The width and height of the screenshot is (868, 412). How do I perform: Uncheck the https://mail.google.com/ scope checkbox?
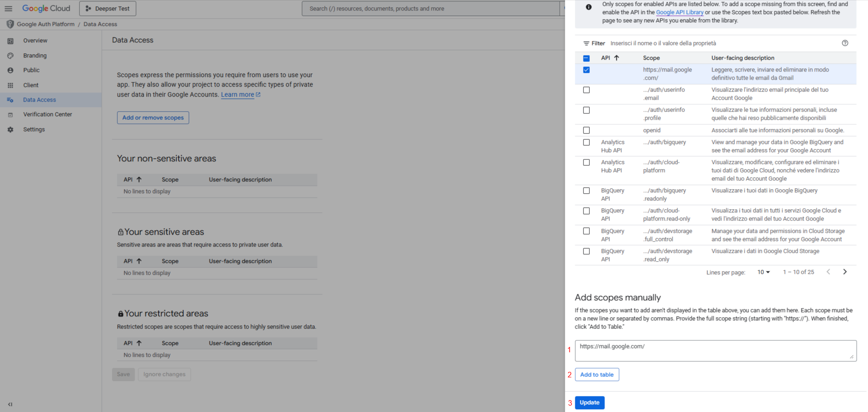tap(587, 70)
